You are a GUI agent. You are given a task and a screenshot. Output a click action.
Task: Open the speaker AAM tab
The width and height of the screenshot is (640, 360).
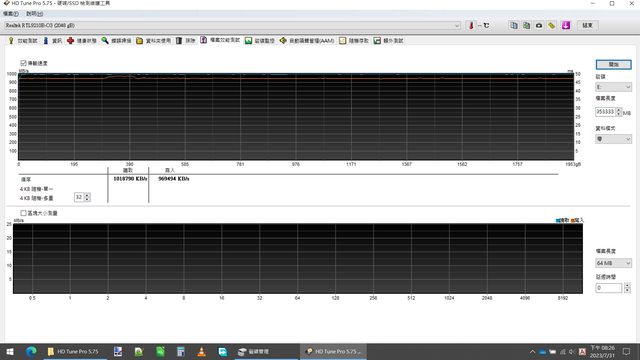307,40
